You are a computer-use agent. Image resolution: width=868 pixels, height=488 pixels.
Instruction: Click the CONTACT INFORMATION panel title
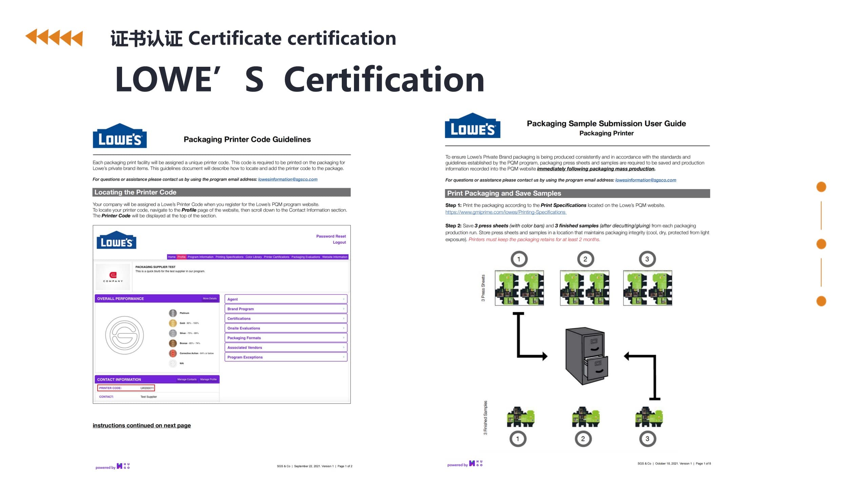coord(119,379)
